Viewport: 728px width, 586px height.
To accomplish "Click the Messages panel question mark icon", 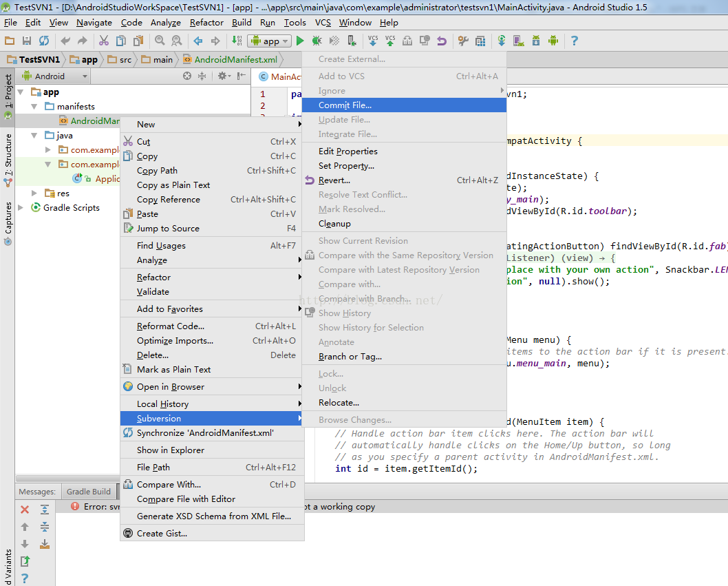I will pos(25,578).
